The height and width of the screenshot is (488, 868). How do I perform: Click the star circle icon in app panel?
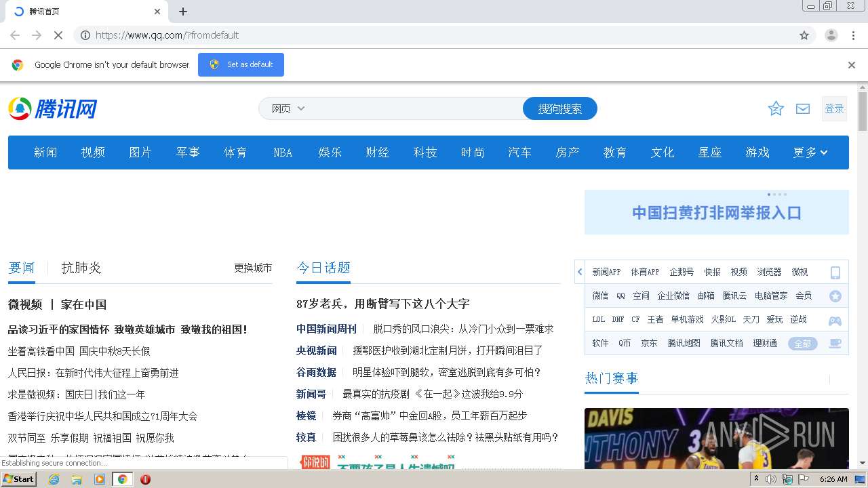[x=835, y=296]
